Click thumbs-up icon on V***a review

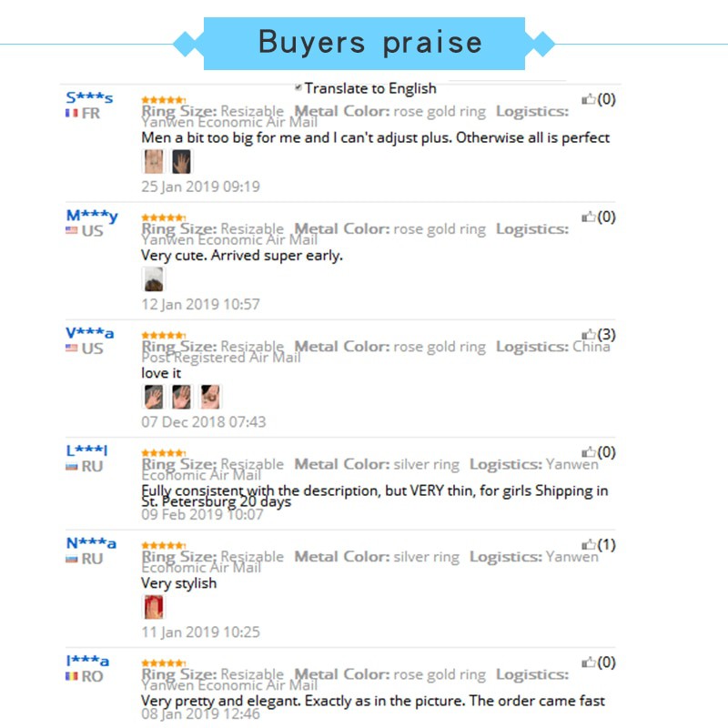click(588, 334)
